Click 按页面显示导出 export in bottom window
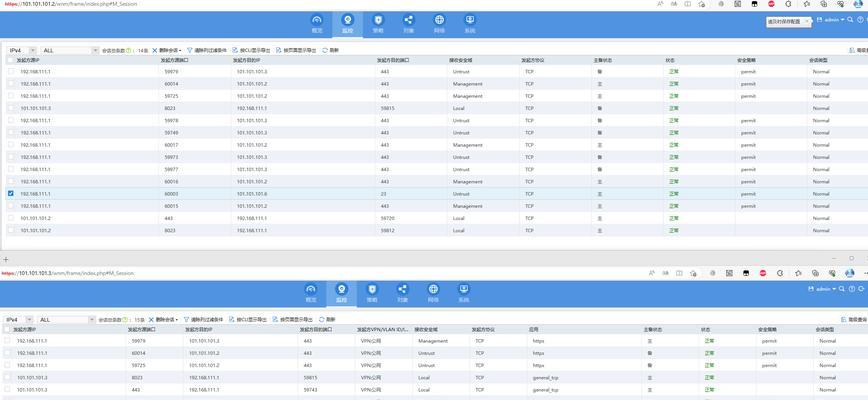 pos(293,320)
